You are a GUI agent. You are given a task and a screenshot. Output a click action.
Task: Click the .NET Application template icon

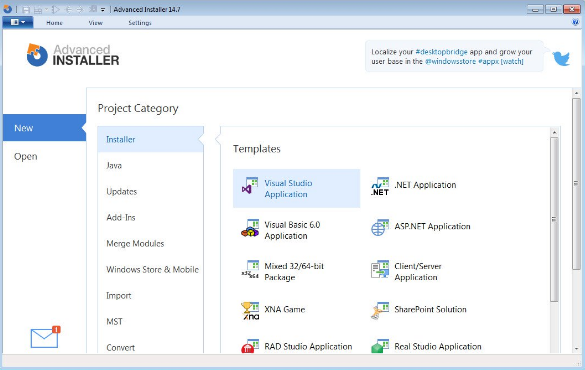point(380,186)
